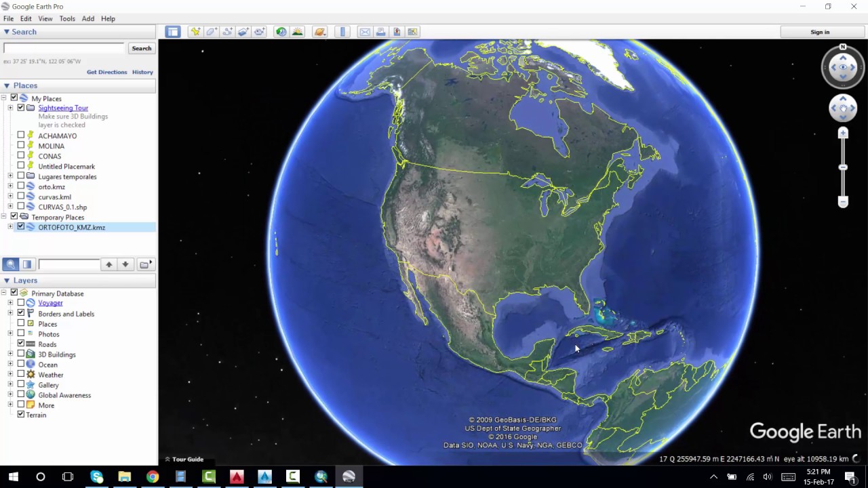This screenshot has width=868, height=488.
Task: Move selected place up with up arrow
Action: pyautogui.click(x=108, y=264)
